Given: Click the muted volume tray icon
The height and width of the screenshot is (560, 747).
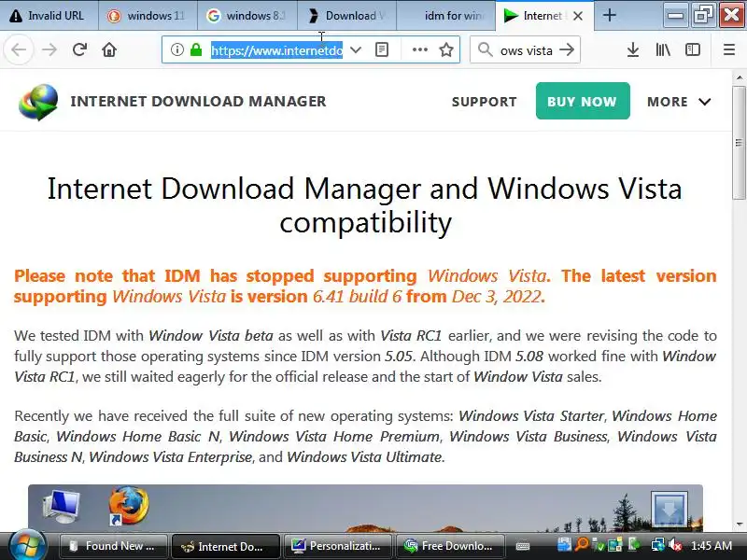Looking at the screenshot, I should coord(675,545).
